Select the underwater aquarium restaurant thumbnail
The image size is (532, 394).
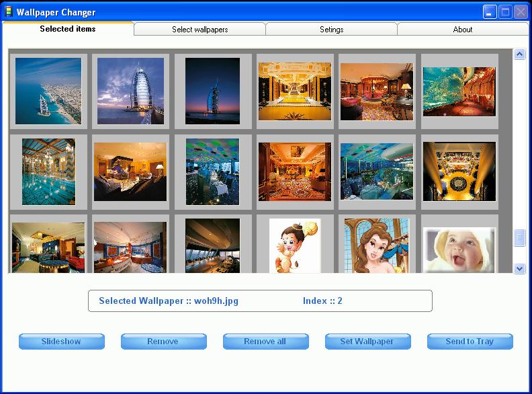[459, 91]
